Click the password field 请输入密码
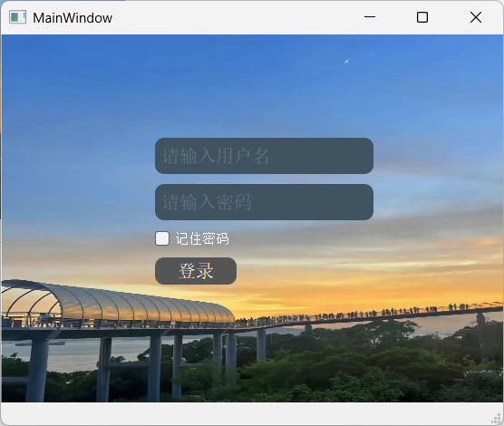The width and height of the screenshot is (504, 426). [x=264, y=202]
